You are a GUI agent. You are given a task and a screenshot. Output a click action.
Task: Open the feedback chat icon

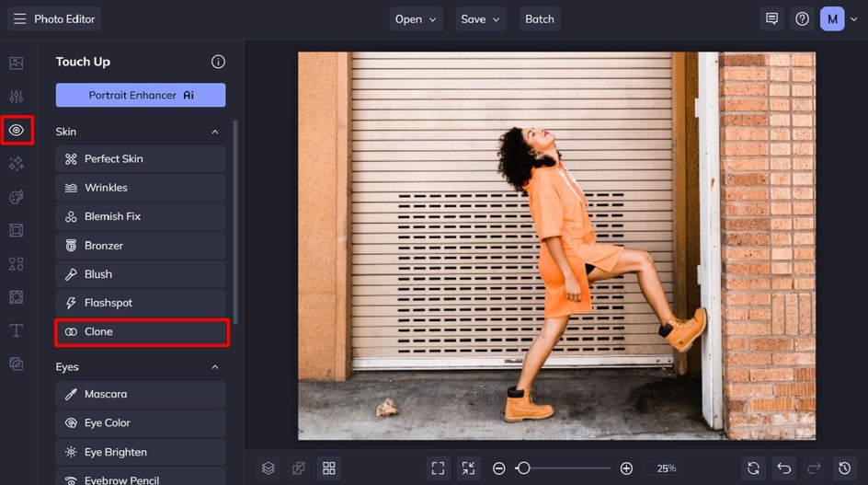pos(771,18)
